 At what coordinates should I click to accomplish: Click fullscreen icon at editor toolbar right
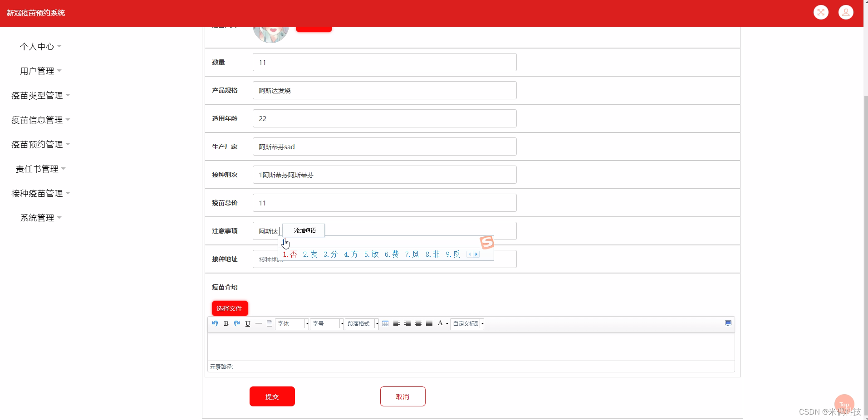pyautogui.click(x=728, y=323)
